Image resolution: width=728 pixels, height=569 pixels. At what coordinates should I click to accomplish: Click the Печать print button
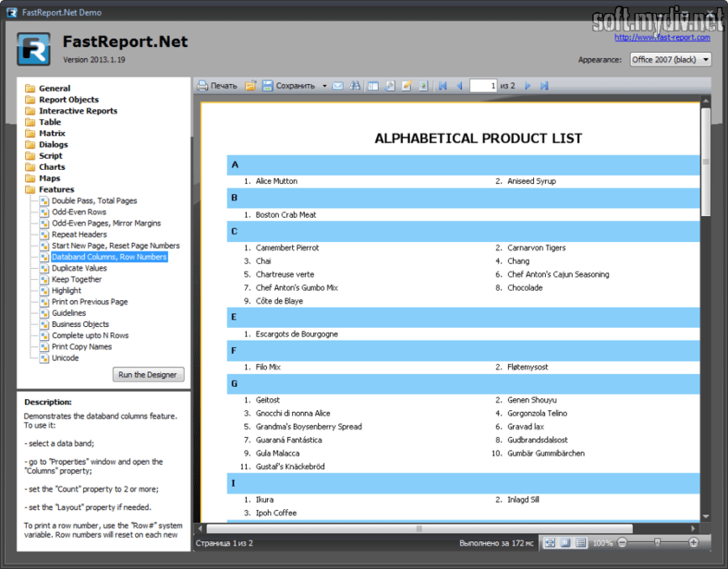point(217,86)
